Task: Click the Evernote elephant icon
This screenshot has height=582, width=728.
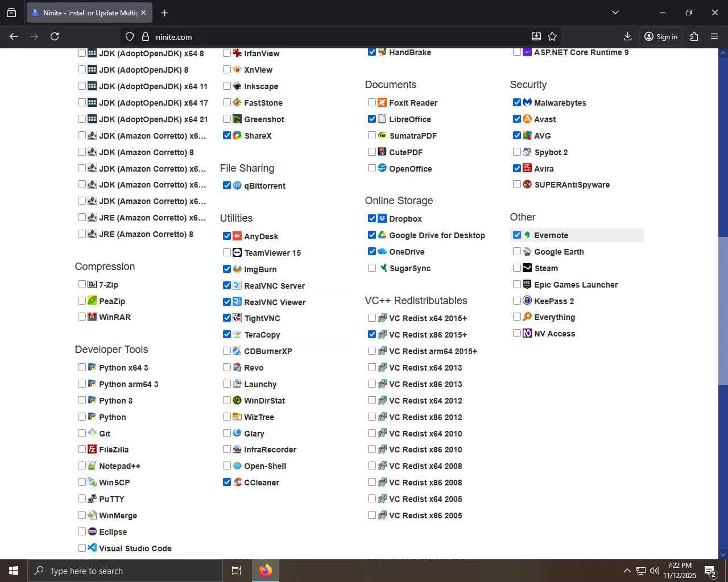Action: pyautogui.click(x=527, y=235)
